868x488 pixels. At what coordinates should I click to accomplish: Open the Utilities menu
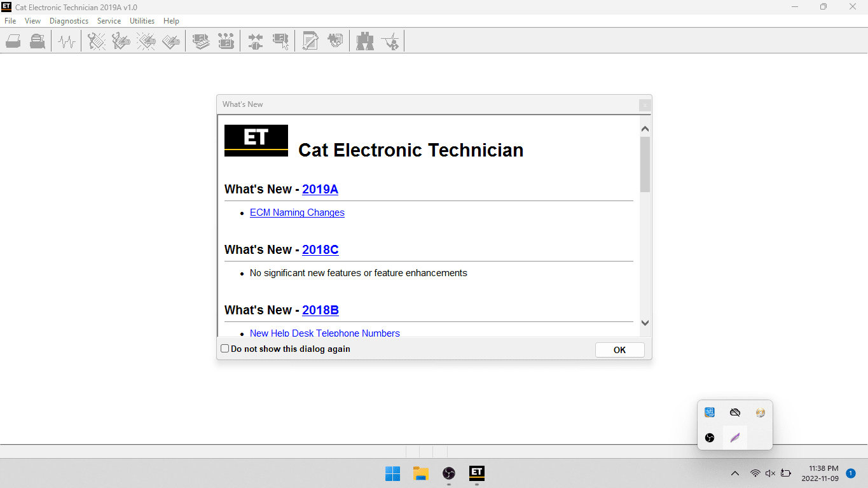(142, 21)
